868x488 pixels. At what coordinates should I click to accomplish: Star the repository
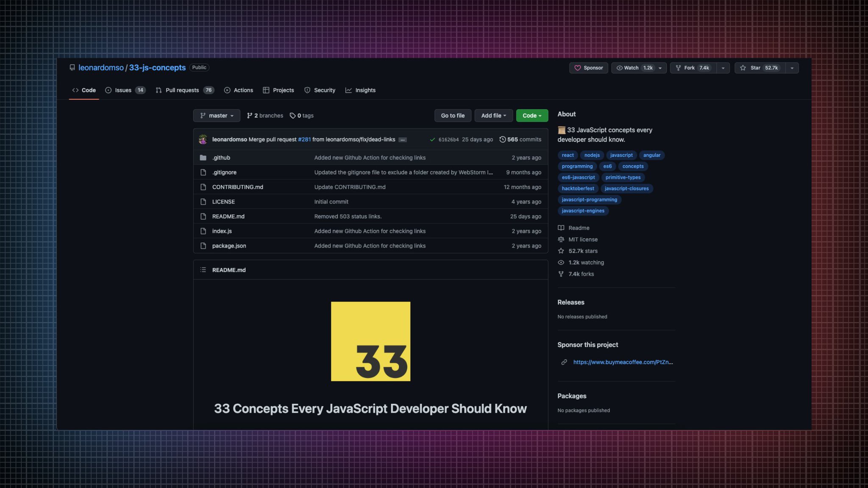(x=755, y=68)
